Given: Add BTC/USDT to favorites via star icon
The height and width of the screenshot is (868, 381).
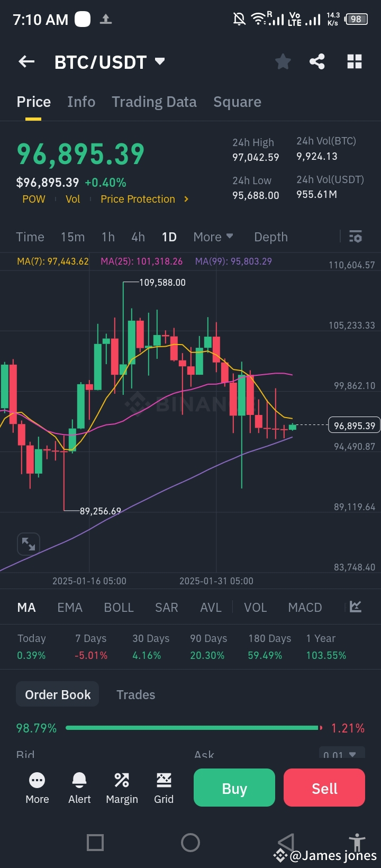Looking at the screenshot, I should coord(283,61).
